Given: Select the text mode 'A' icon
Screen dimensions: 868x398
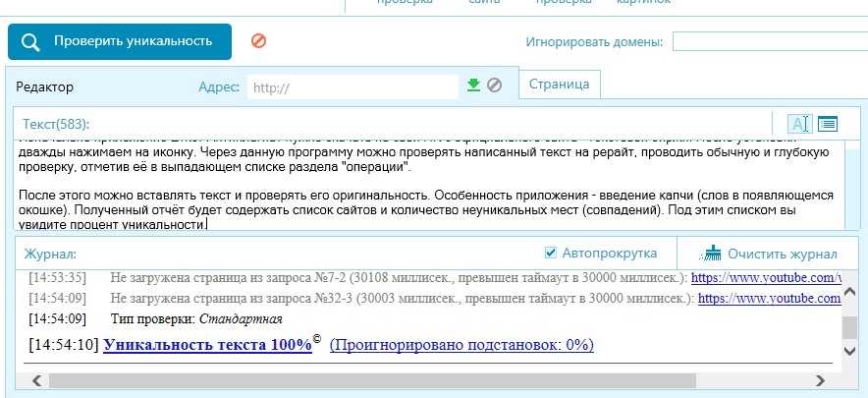Looking at the screenshot, I should pos(799,123).
